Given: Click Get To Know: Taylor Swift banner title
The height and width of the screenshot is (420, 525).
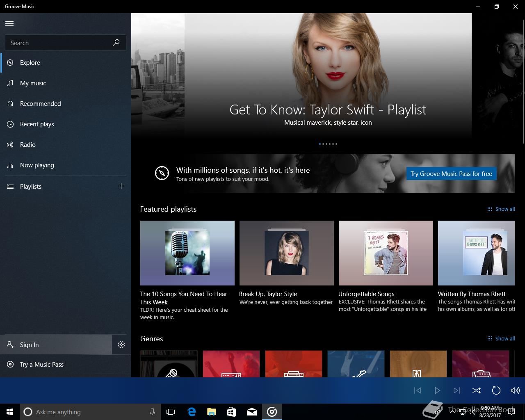Looking at the screenshot, I should (328, 110).
